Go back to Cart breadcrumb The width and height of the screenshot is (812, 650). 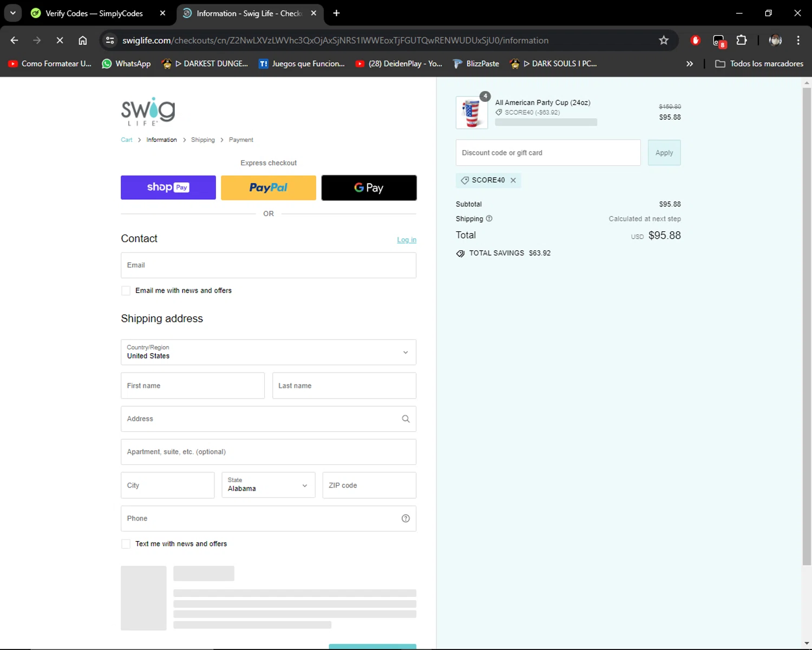126,140
